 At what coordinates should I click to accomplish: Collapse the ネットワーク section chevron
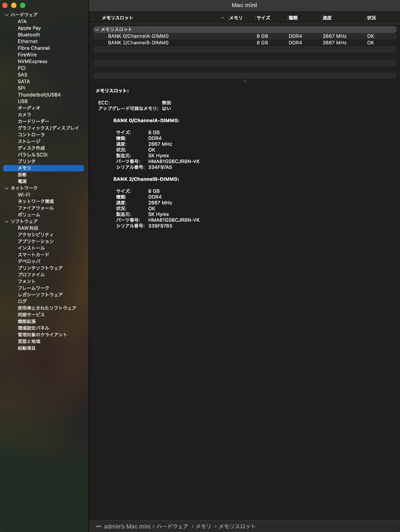click(x=6, y=188)
